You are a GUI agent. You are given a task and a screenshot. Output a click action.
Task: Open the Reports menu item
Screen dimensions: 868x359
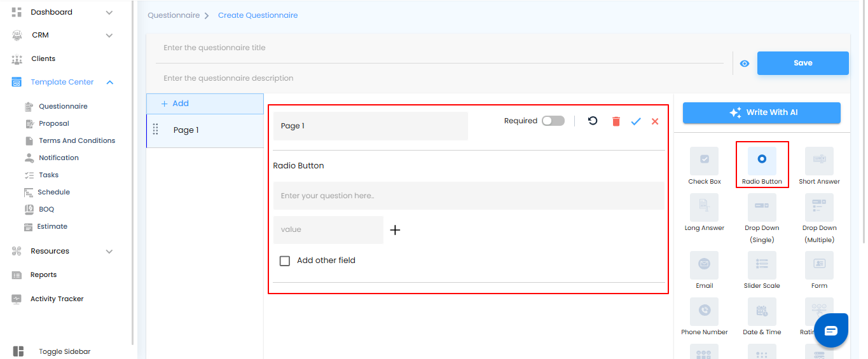(43, 275)
